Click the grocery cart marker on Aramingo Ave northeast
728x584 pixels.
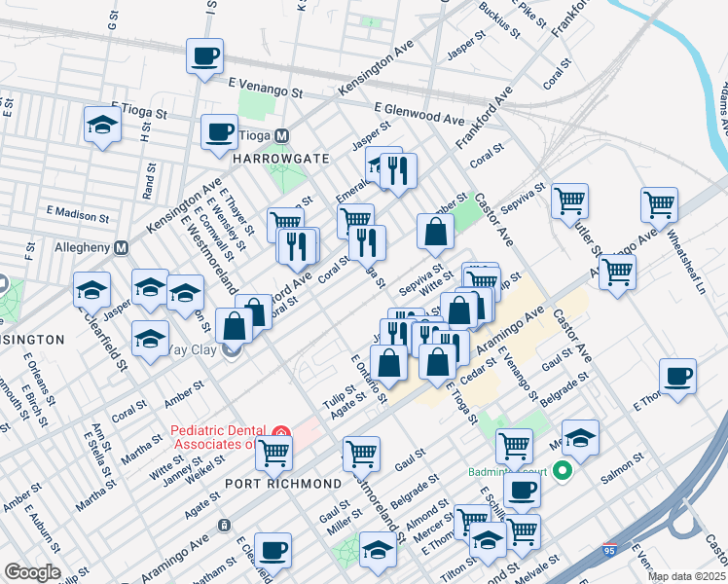click(x=617, y=274)
